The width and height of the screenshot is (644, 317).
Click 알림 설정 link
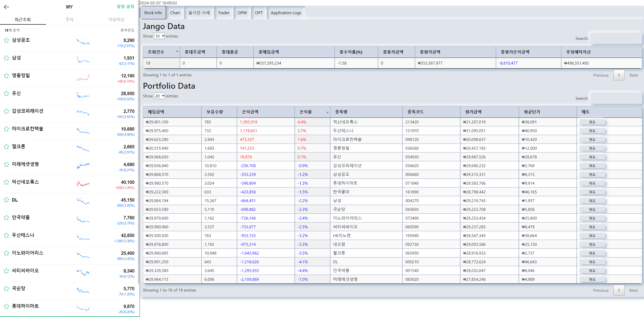[x=125, y=6]
